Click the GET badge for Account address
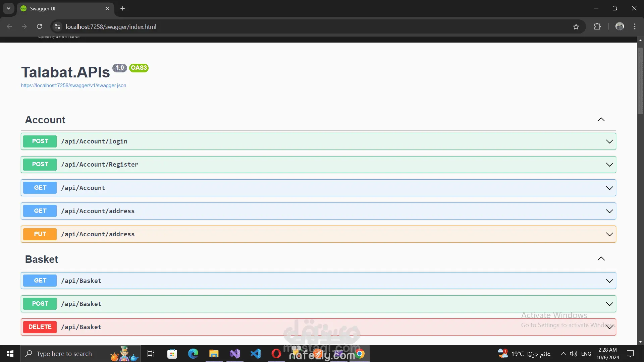644x362 pixels. tap(40, 211)
